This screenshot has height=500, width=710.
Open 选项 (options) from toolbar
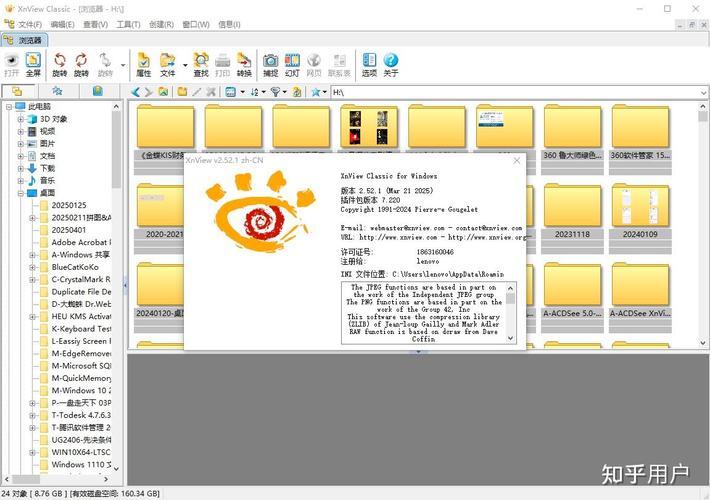(x=369, y=64)
